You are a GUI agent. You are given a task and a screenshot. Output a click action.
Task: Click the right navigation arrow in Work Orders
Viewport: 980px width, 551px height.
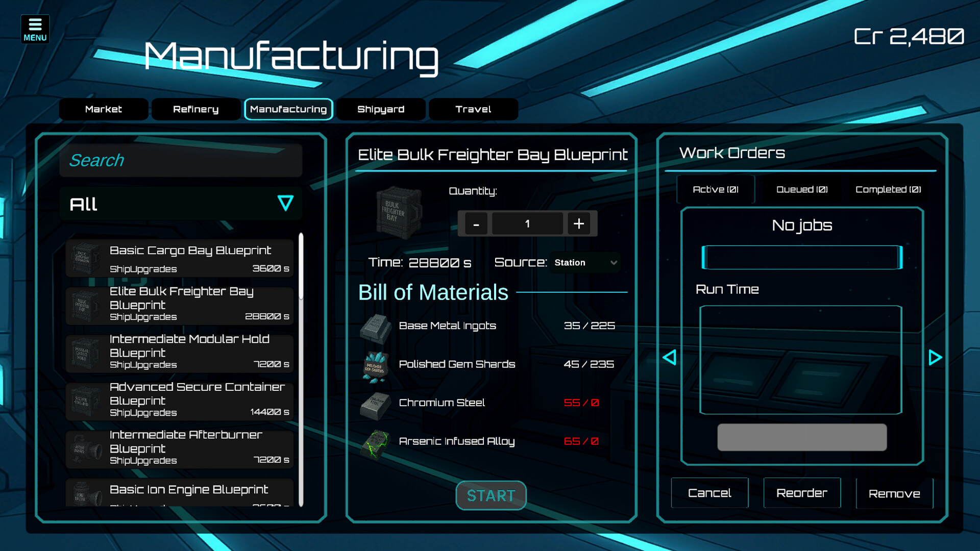tap(935, 358)
